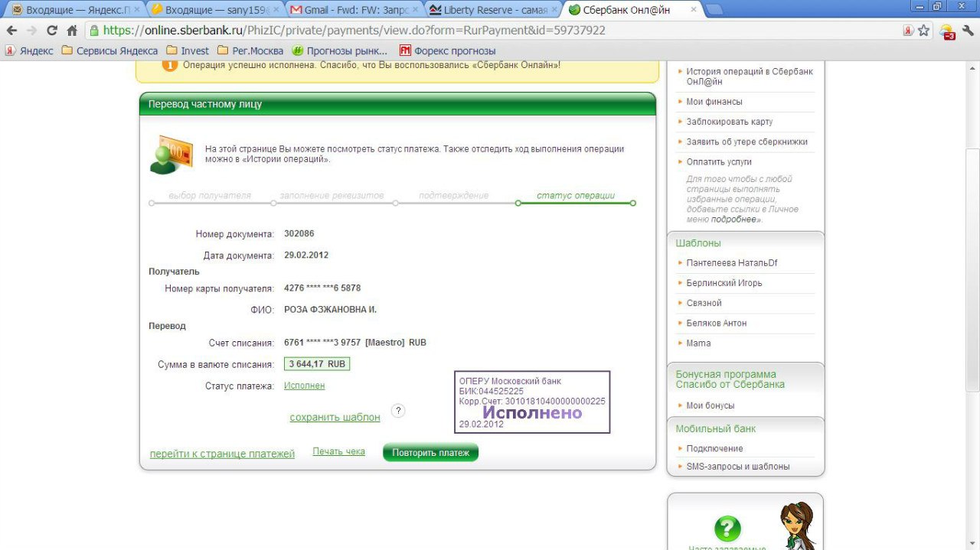Click the question mark help icon near save template
This screenshot has width=980, height=550.
397,411
